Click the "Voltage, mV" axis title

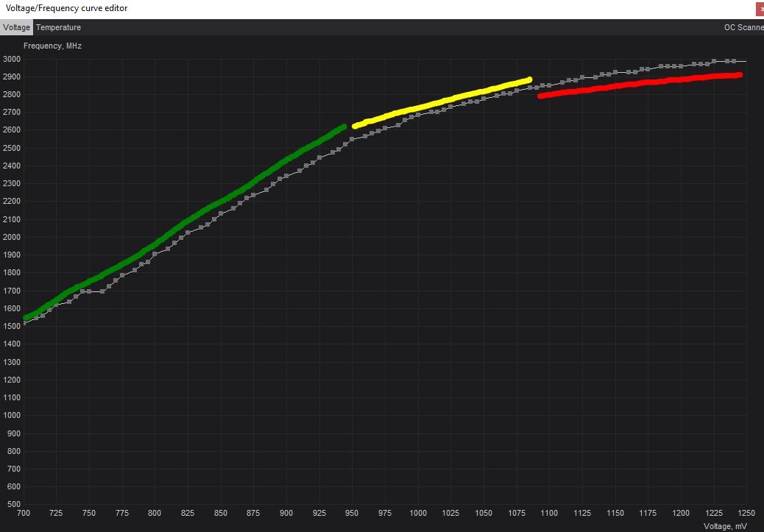coord(725,526)
